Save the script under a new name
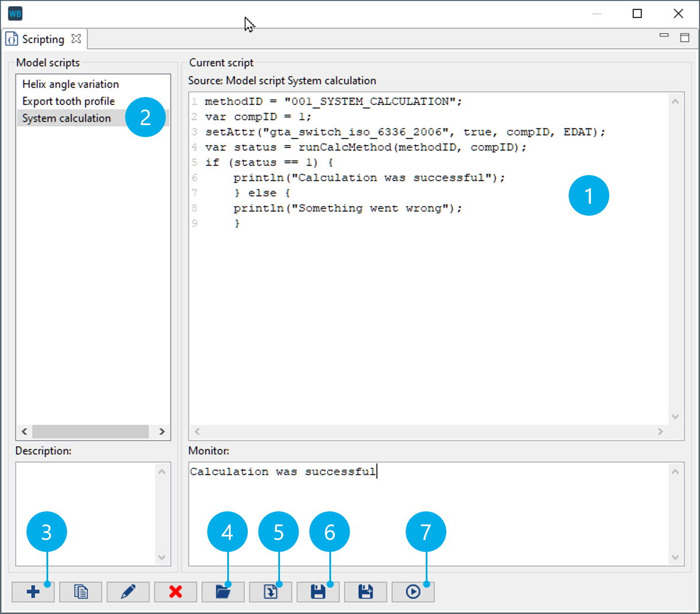Viewport: 700px width, 614px height. coord(365,592)
